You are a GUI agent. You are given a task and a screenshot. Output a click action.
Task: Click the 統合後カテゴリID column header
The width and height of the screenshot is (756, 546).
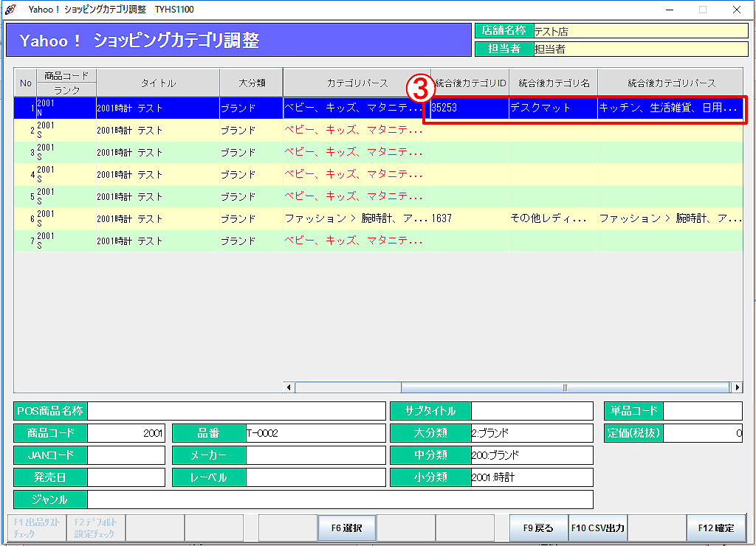470,83
